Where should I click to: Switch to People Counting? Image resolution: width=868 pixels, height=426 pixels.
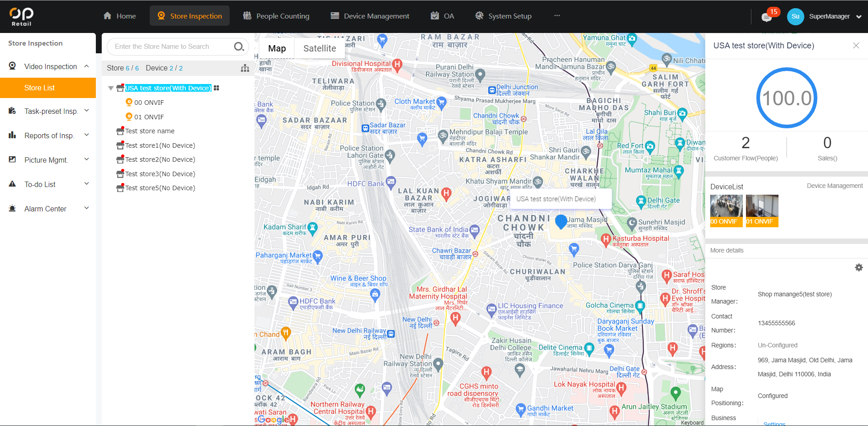pos(276,16)
